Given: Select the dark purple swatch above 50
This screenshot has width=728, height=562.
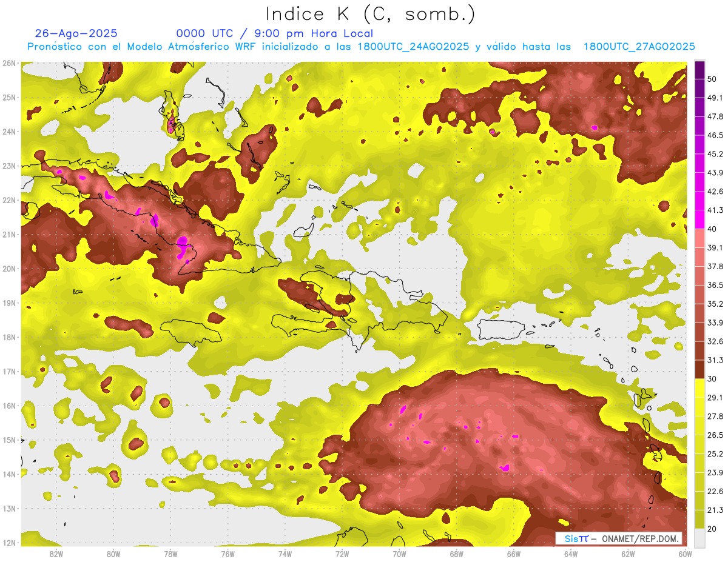Looking at the screenshot, I should tap(699, 70).
